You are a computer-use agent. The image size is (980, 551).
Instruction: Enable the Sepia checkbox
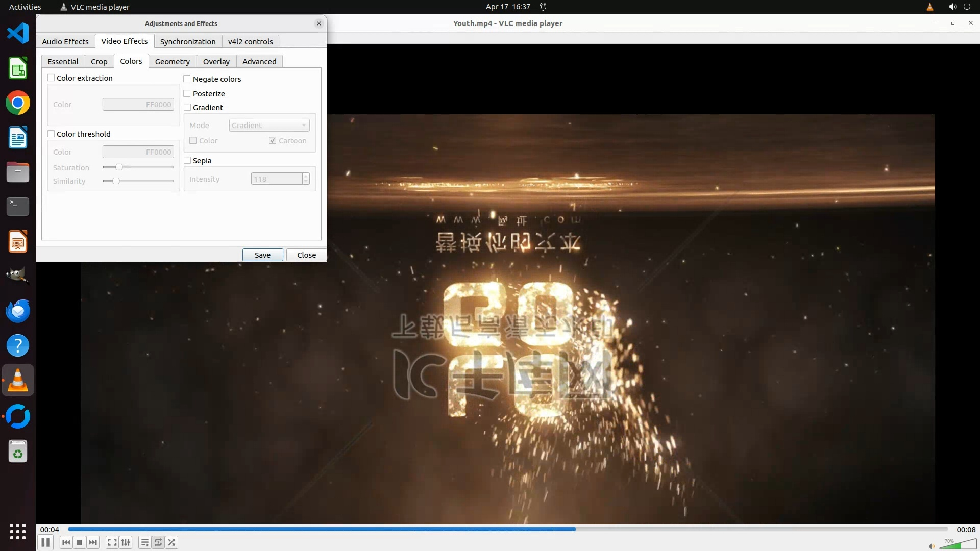coord(187,161)
